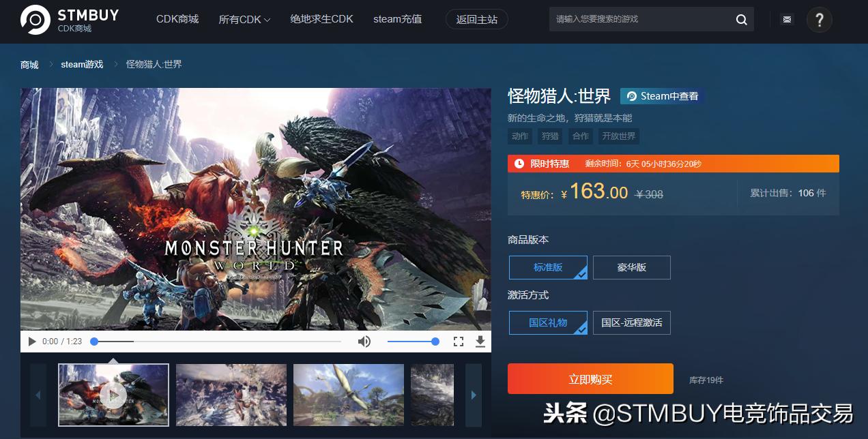
Task: Select the 豪华版 edition option
Action: point(631,267)
